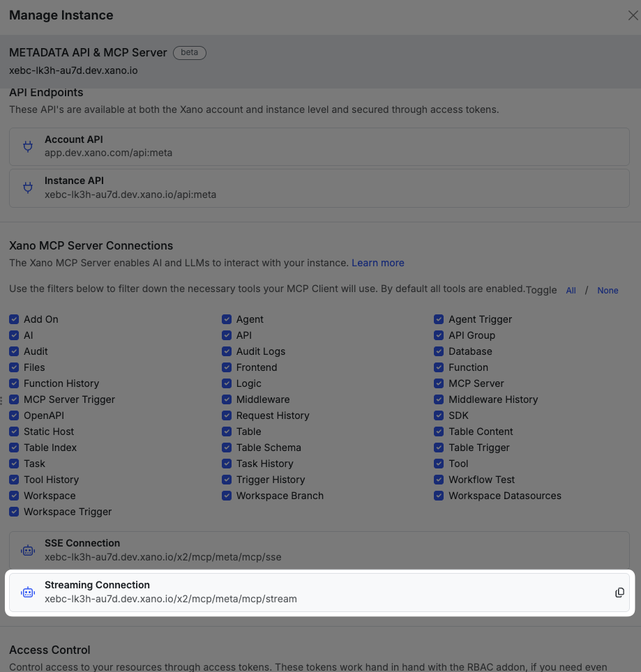The image size is (641, 672).
Task: Open the Instance API endpoint row
Action: coord(319,188)
